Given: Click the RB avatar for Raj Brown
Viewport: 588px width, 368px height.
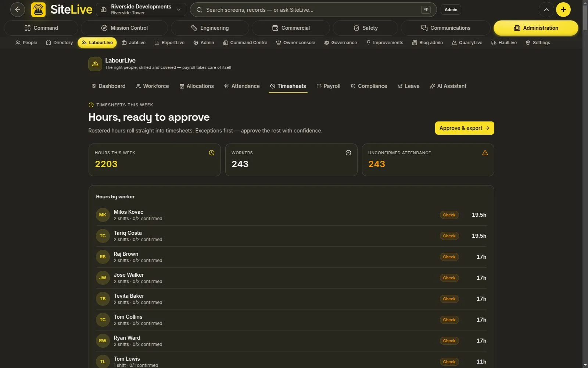Looking at the screenshot, I should [x=103, y=257].
